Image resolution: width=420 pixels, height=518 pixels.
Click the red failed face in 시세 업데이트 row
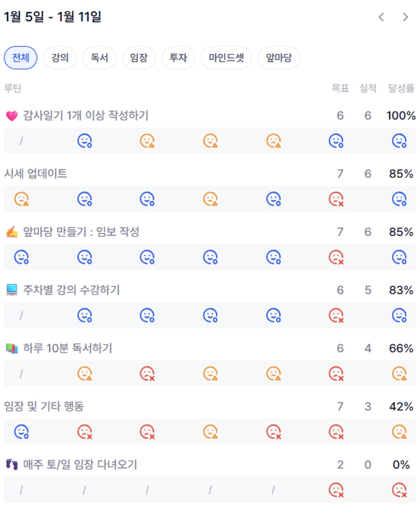coord(336,199)
